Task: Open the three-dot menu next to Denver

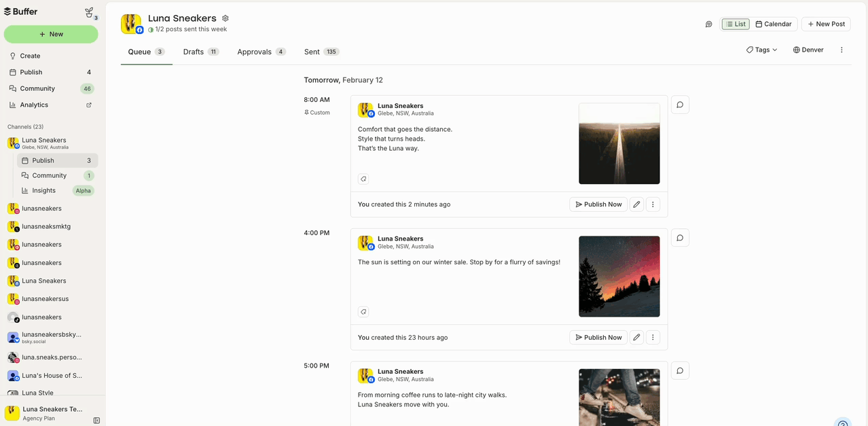Action: tap(842, 49)
